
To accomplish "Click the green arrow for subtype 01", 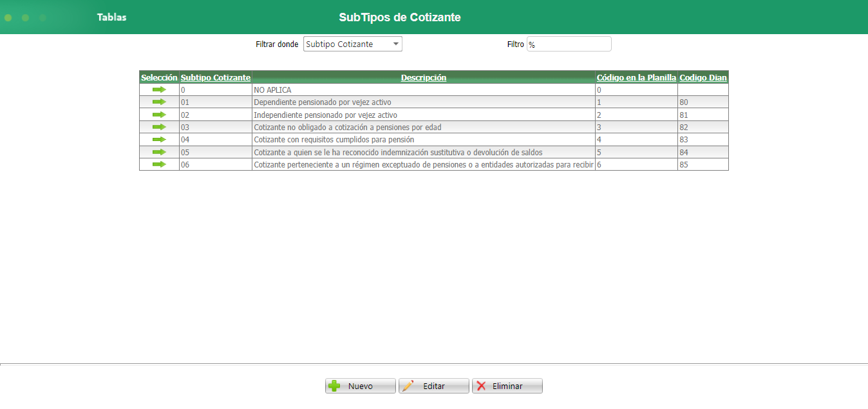I will (159, 102).
